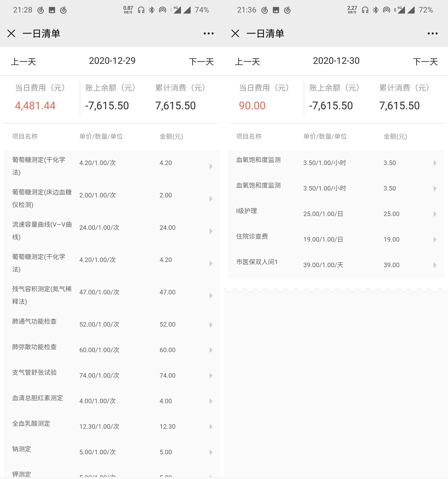Close the 2020-12-30 daily list page
Screen dimensions: 448x479
(235, 34)
